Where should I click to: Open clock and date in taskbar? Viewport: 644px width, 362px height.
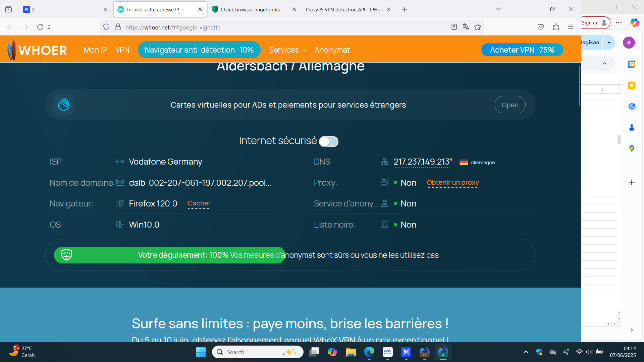point(623,352)
